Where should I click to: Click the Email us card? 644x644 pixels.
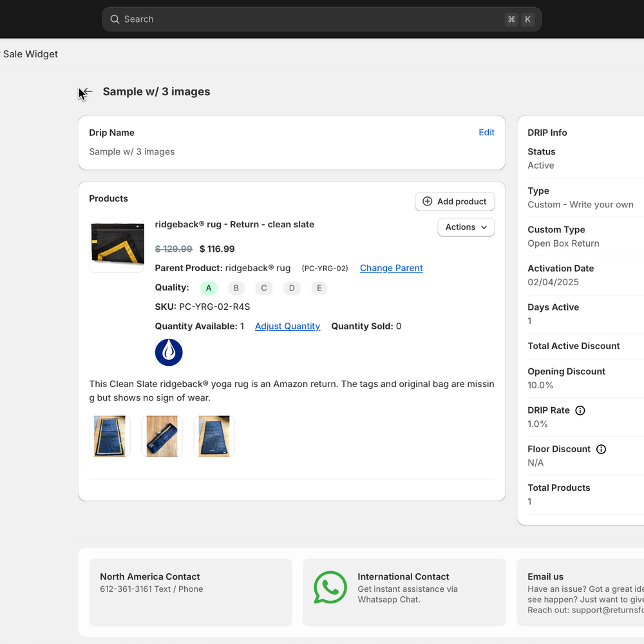pyautogui.click(x=580, y=592)
